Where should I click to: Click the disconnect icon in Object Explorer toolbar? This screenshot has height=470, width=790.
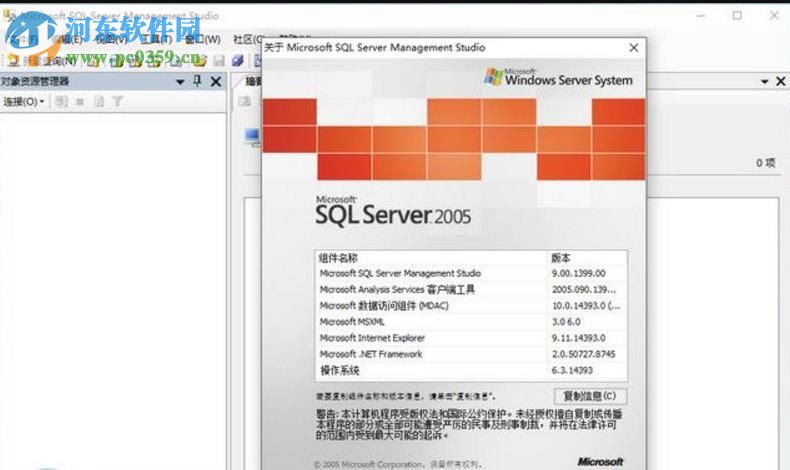[x=61, y=102]
